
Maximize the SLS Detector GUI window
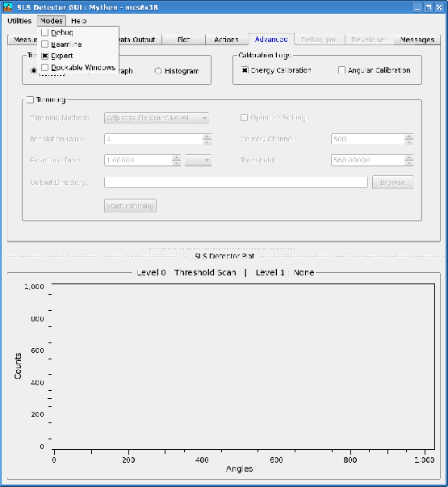(x=429, y=7)
